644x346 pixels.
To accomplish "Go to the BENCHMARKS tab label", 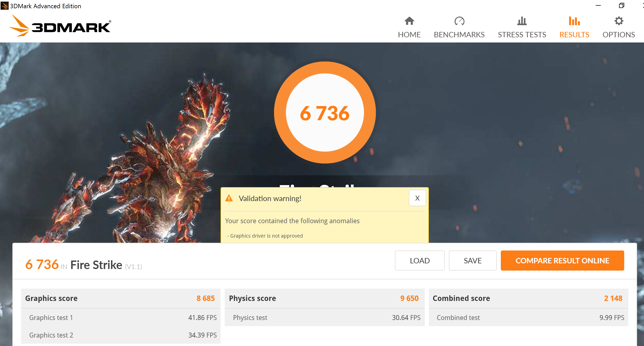I will point(459,35).
